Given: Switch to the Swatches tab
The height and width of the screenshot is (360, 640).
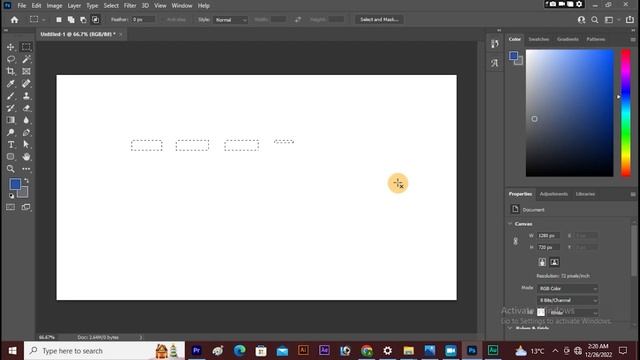Looking at the screenshot, I should [539, 39].
